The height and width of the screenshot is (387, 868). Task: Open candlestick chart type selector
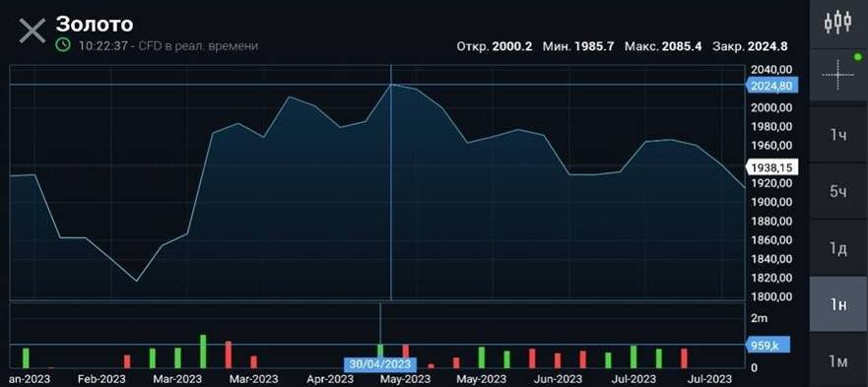837,22
